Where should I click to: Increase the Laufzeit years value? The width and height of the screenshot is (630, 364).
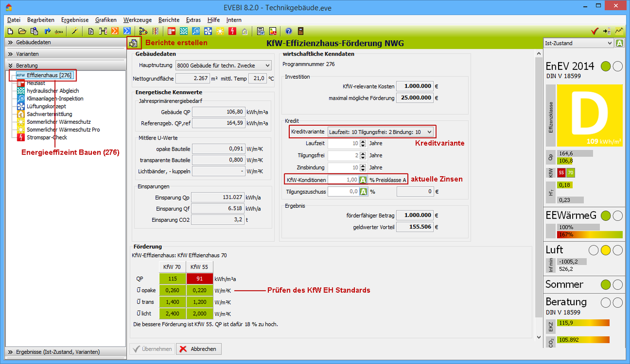363,141
